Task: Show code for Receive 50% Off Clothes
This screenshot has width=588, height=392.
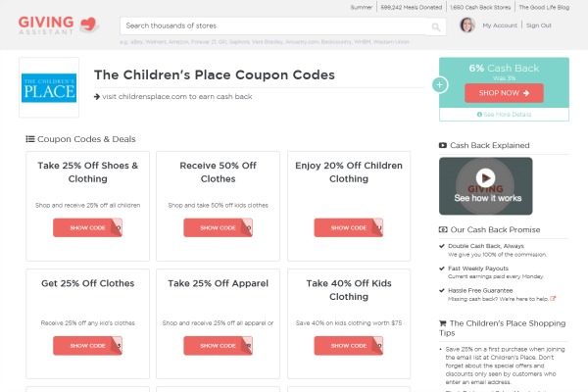Action: click(218, 227)
